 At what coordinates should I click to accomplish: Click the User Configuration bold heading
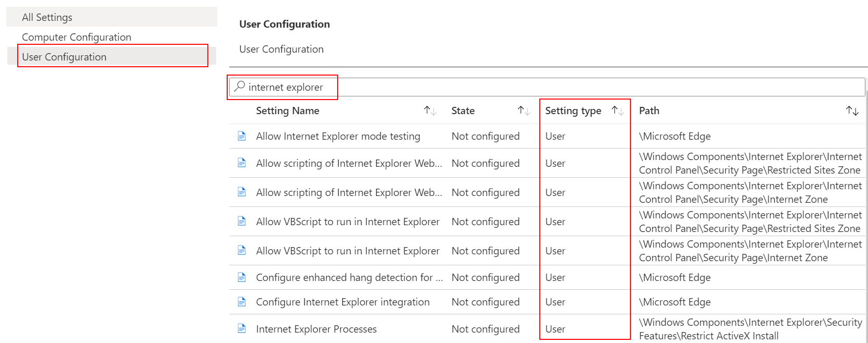[284, 24]
